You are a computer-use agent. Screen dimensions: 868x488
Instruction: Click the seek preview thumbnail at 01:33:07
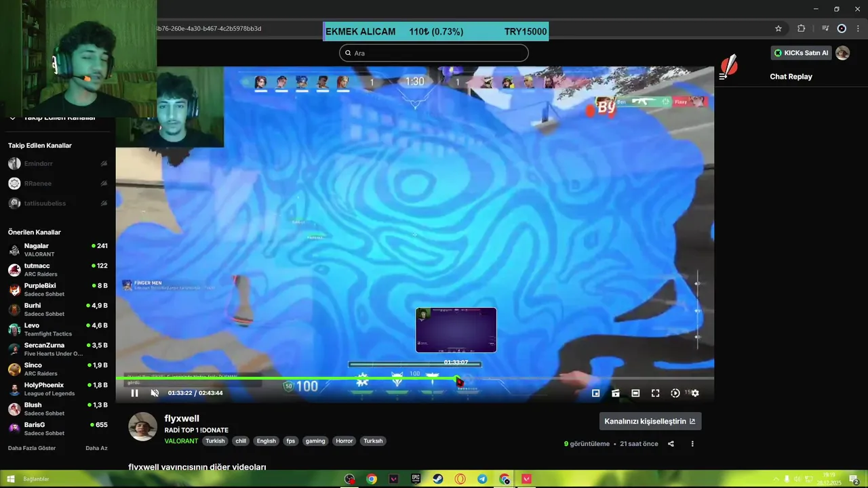[456, 330]
